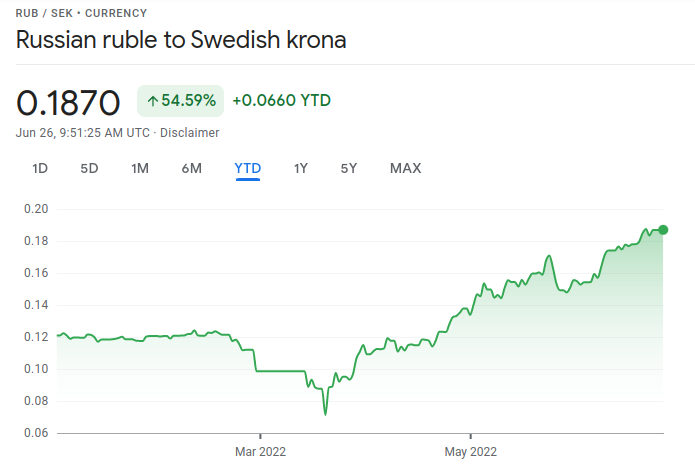Screen dimensions: 695x471
Task: Click the 0.20 y-axis label
Action: pos(36,209)
